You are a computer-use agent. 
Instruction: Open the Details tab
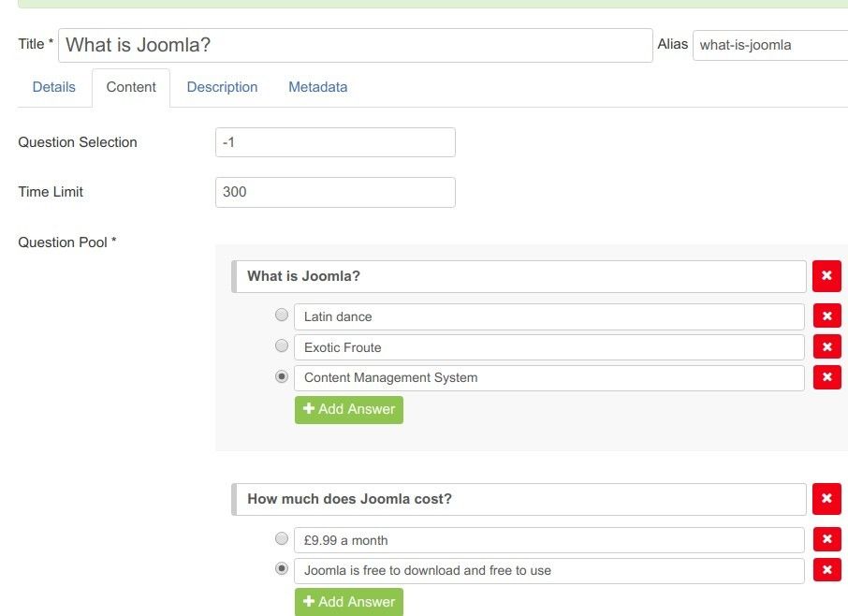(x=53, y=87)
